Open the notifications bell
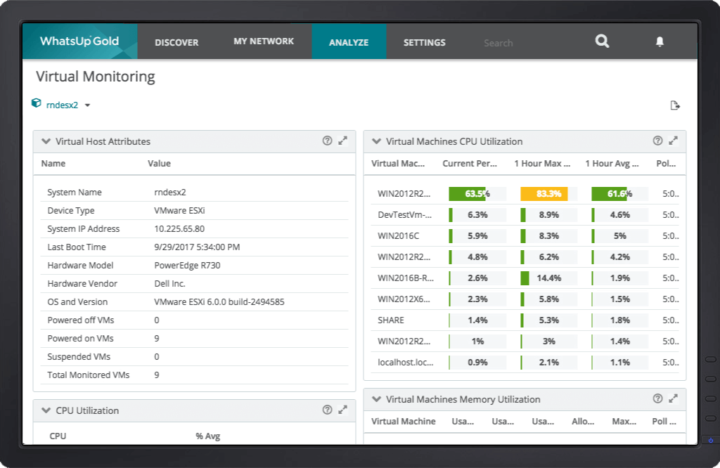 tap(659, 42)
